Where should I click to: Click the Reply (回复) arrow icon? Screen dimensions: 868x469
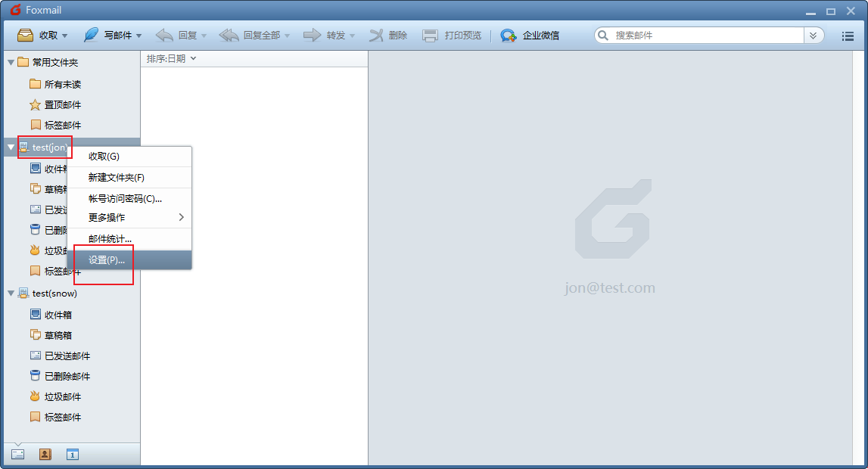[164, 36]
